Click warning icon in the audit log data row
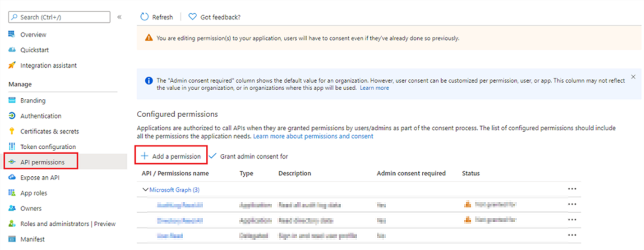The image size is (644, 250). (x=467, y=204)
